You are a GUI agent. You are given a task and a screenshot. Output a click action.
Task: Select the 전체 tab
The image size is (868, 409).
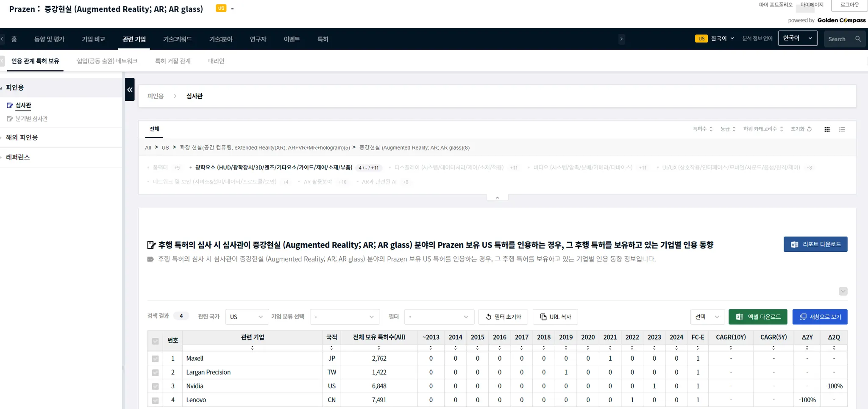(x=154, y=129)
